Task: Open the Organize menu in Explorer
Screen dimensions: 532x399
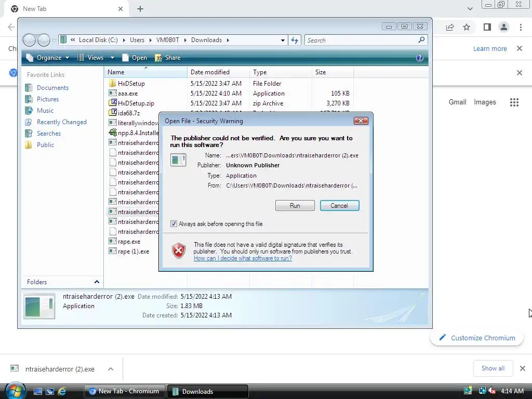Action: click(48, 58)
